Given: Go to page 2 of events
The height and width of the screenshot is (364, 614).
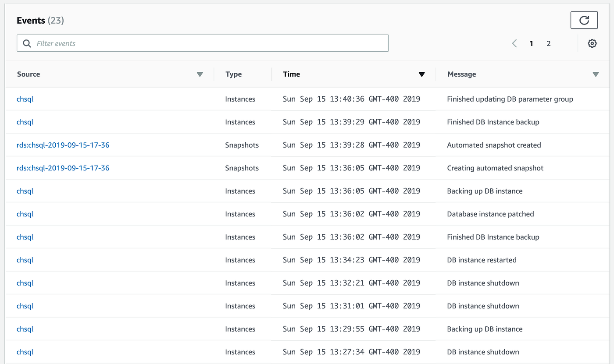Looking at the screenshot, I should coord(549,43).
